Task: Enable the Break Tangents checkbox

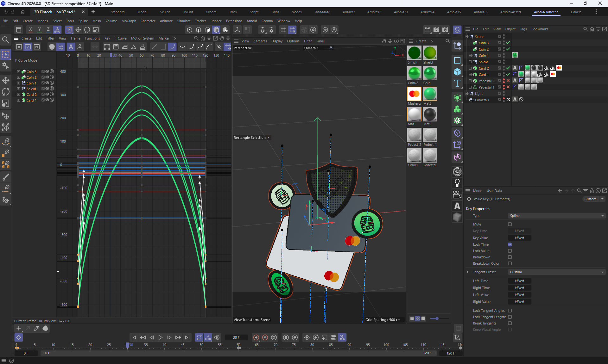Action: pos(510,323)
